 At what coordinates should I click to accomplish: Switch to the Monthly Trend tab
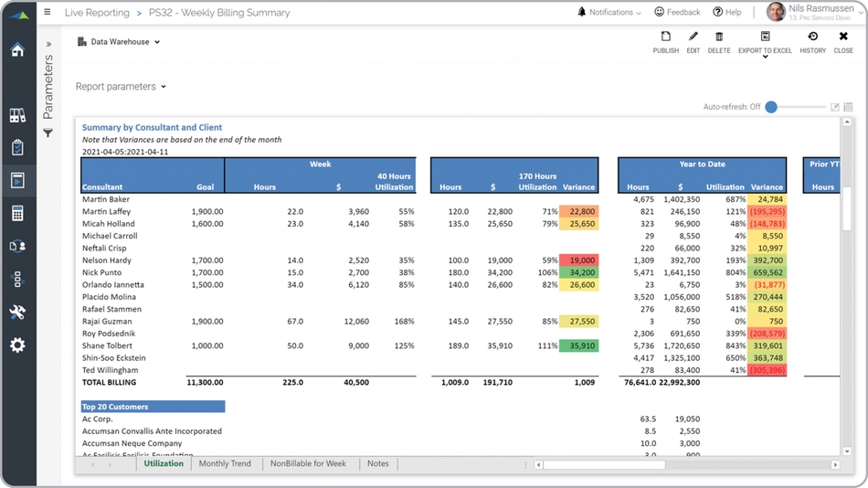click(x=225, y=464)
